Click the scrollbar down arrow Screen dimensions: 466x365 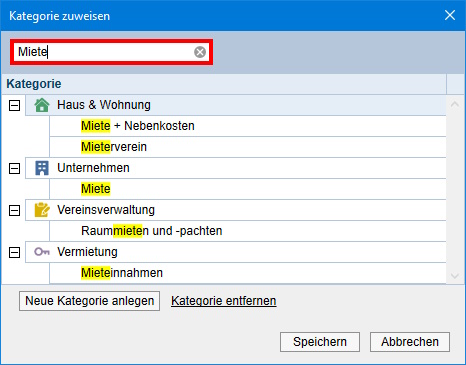455,276
